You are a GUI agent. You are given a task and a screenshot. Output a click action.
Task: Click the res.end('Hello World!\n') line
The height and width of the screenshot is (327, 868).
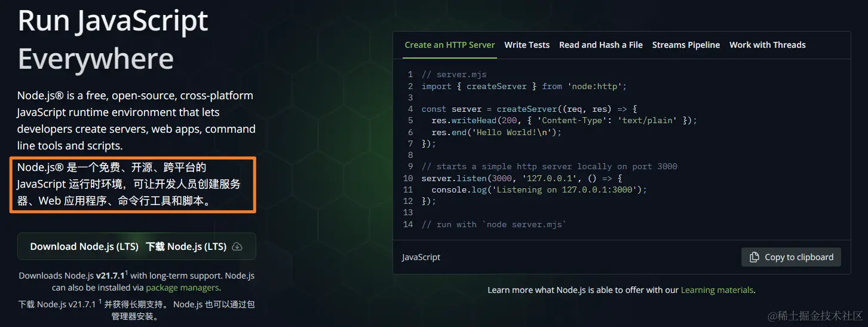[x=496, y=132]
